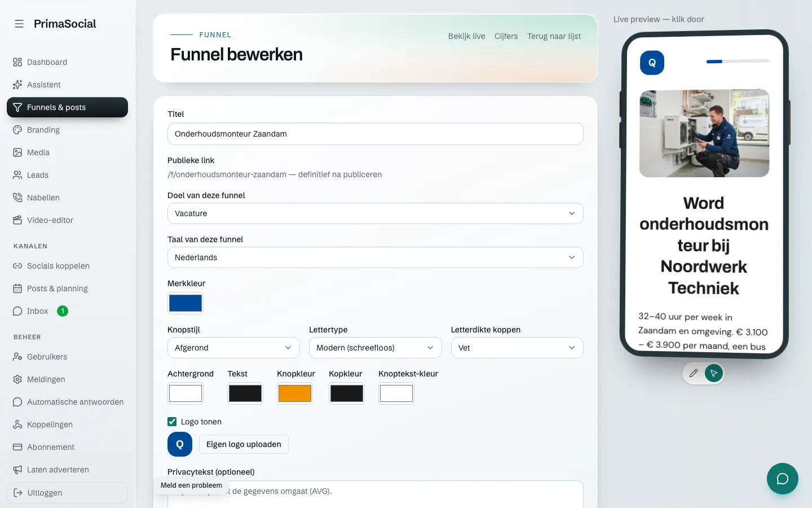Click the Socials koppelen link icon
Image resolution: width=812 pixels, height=508 pixels.
17,266
